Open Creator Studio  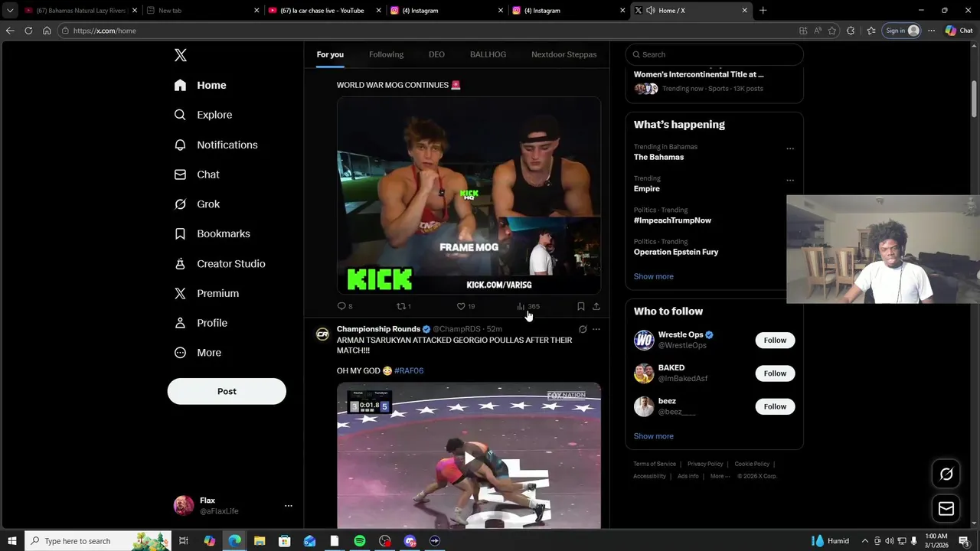(220, 263)
